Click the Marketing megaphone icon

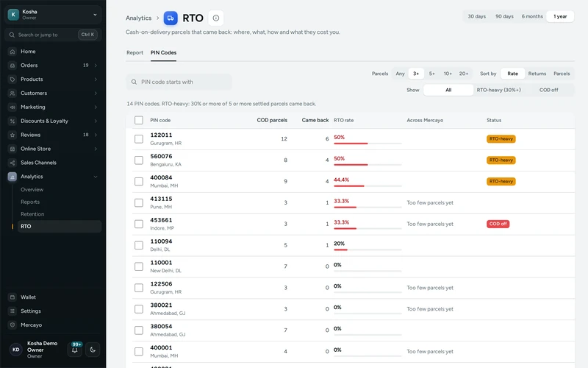click(12, 107)
